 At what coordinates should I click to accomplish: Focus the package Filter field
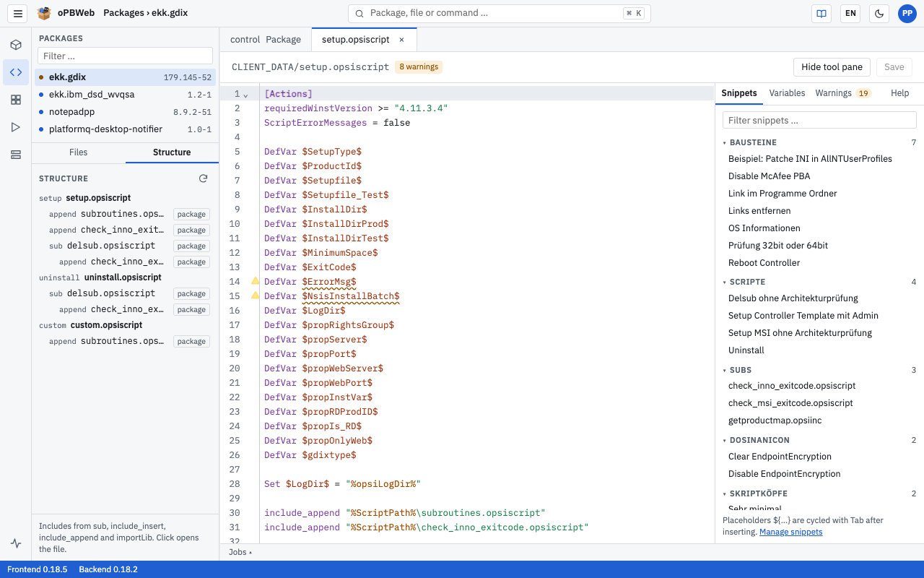126,56
